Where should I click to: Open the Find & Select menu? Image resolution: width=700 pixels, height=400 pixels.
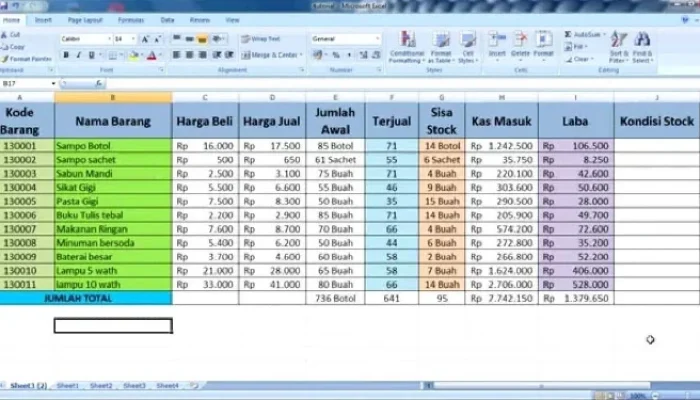pos(642,47)
